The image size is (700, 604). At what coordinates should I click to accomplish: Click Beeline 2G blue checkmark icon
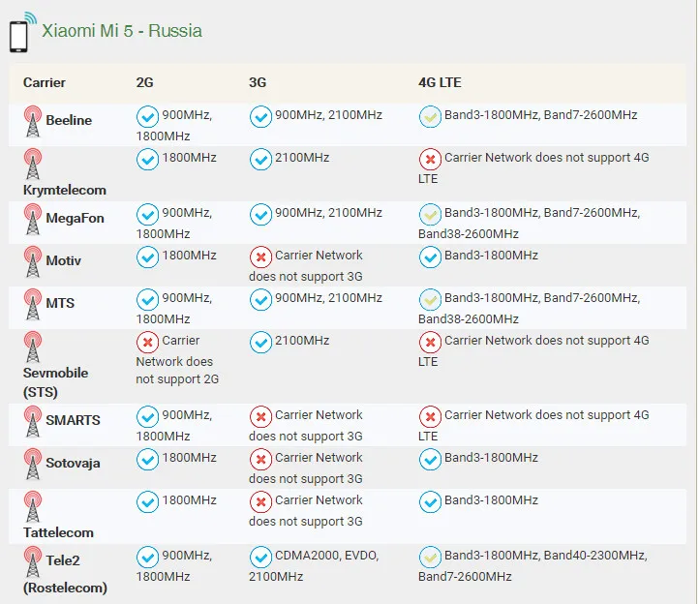tap(147, 117)
